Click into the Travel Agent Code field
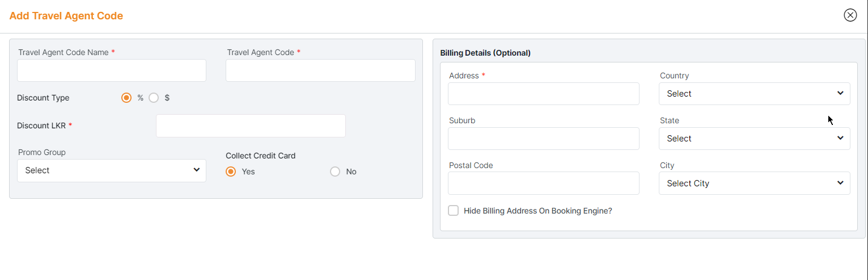Screen dimensions: 868x280 [320, 70]
